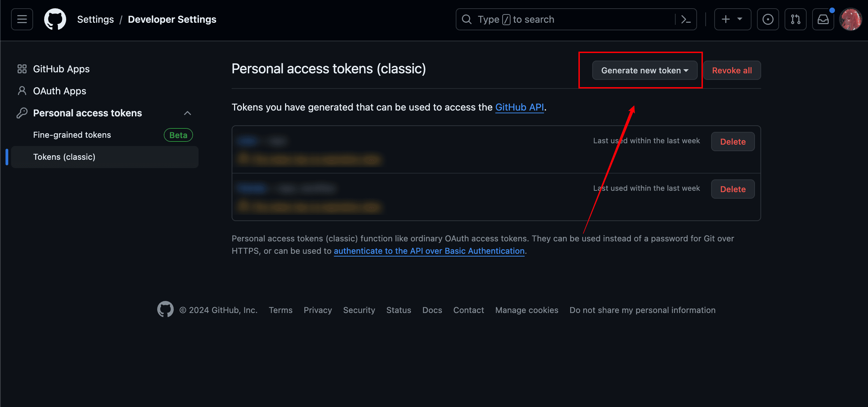Open the notifications inbox icon
This screenshot has width=868, height=407.
tap(823, 19)
